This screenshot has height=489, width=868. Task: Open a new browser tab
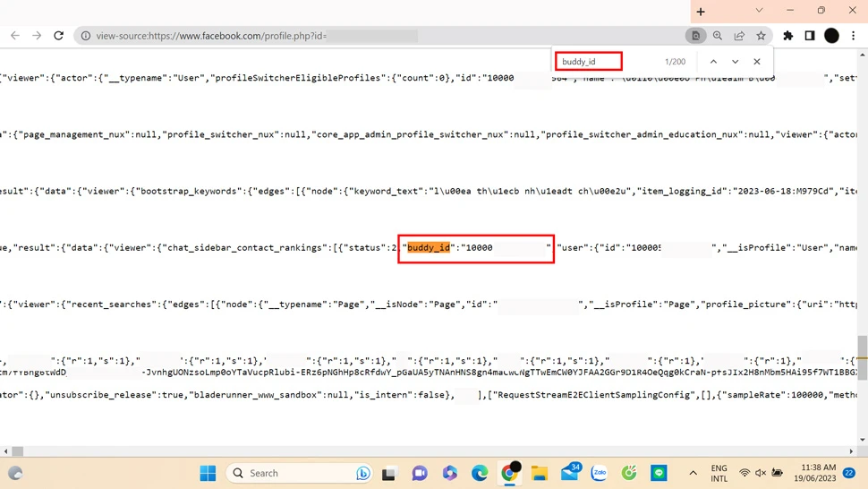pos(701,12)
